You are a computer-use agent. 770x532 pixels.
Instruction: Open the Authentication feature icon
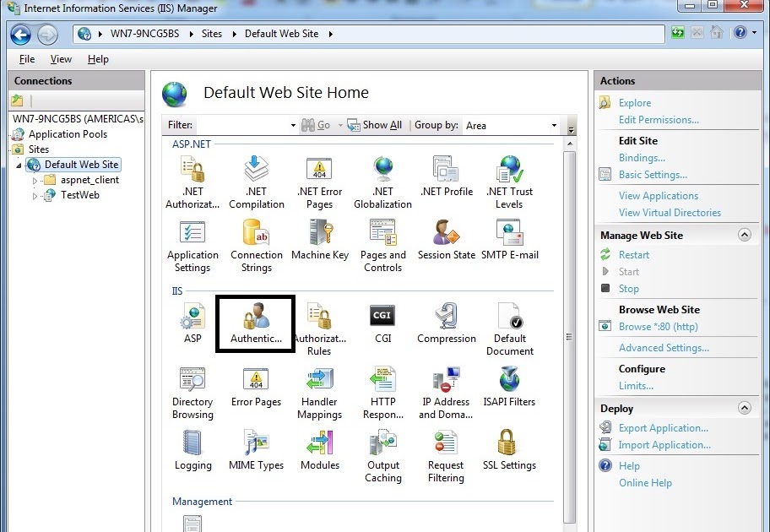255,323
